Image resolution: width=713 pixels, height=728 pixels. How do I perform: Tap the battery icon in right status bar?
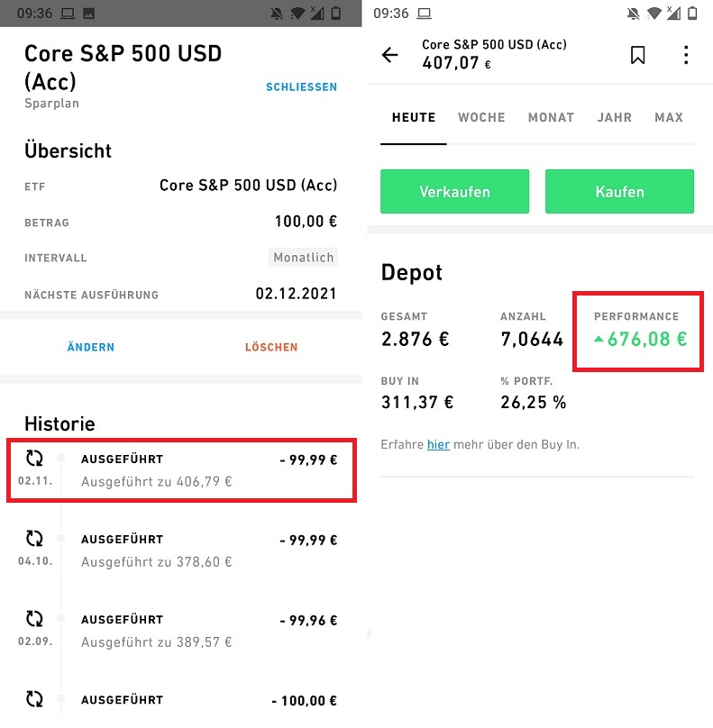691,14
